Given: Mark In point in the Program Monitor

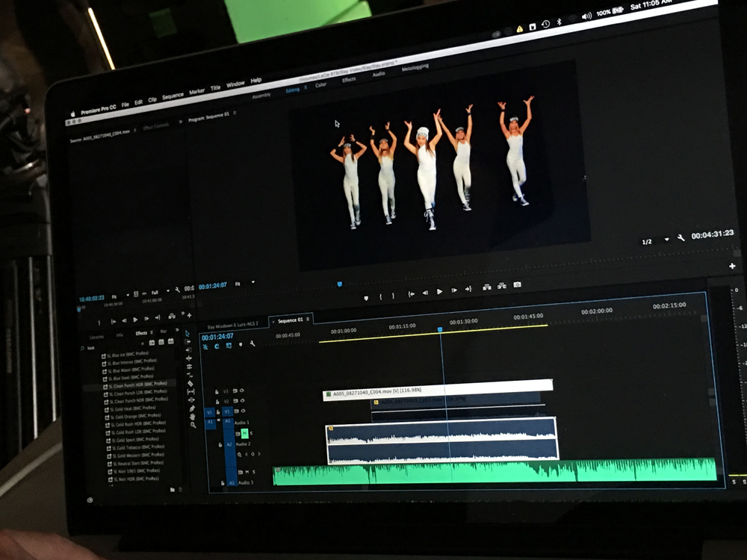Looking at the screenshot, I should [x=380, y=296].
